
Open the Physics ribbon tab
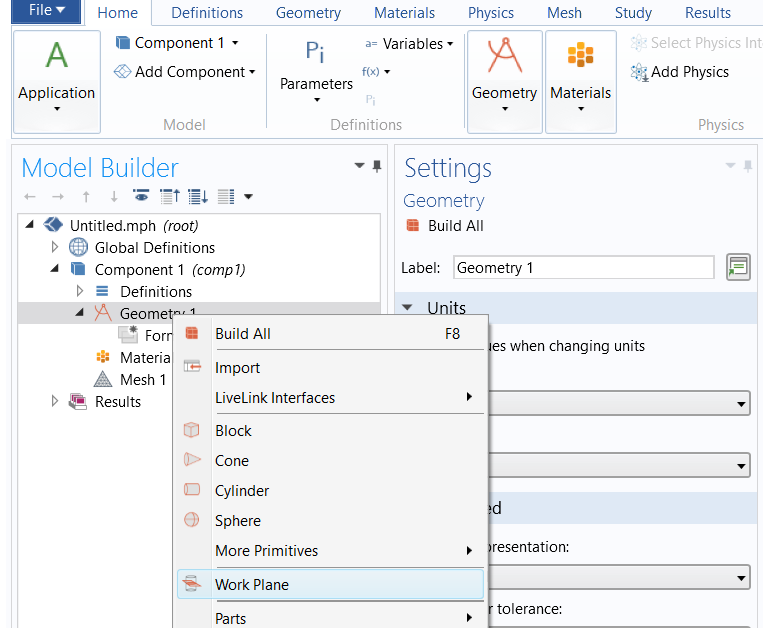491,13
